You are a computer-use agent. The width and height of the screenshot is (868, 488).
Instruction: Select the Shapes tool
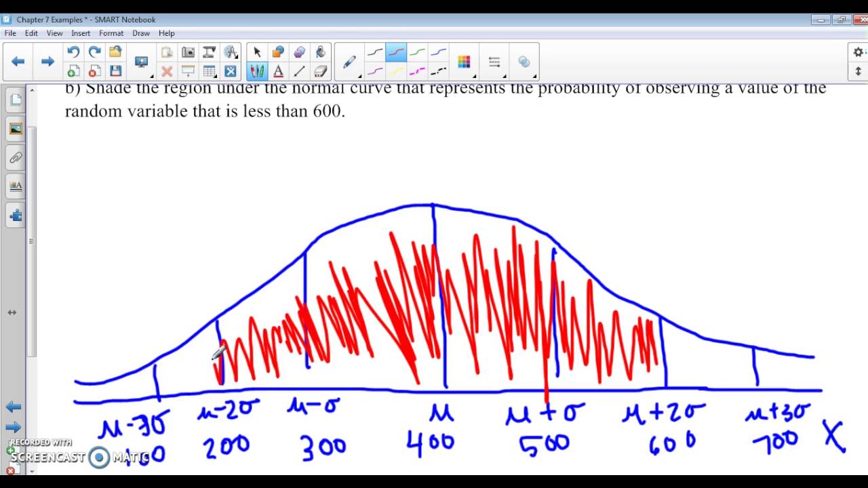pos(278,52)
